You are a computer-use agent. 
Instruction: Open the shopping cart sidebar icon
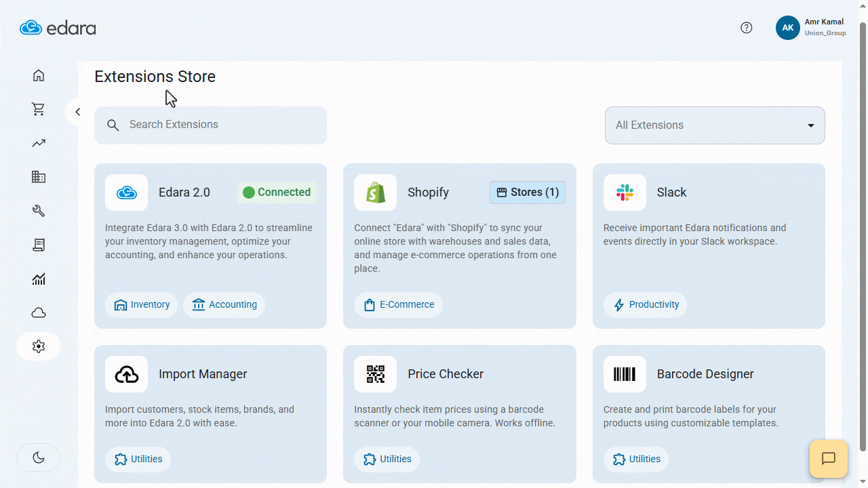[39, 109]
